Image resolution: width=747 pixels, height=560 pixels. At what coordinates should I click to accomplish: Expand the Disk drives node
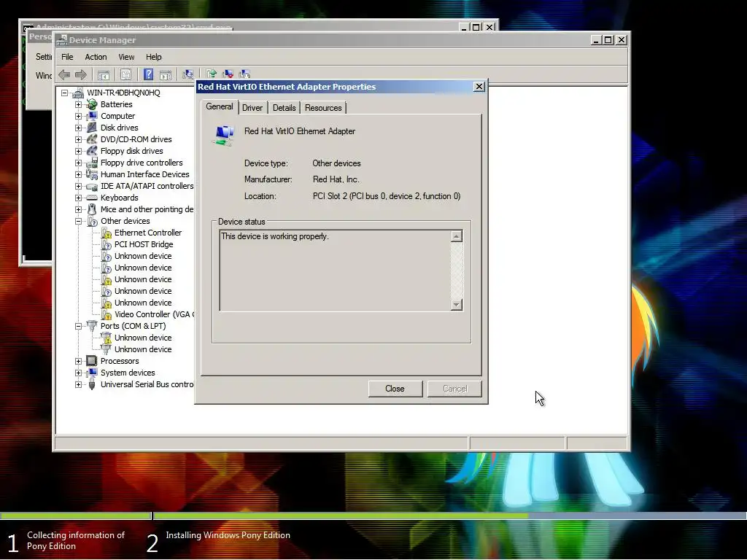point(78,128)
